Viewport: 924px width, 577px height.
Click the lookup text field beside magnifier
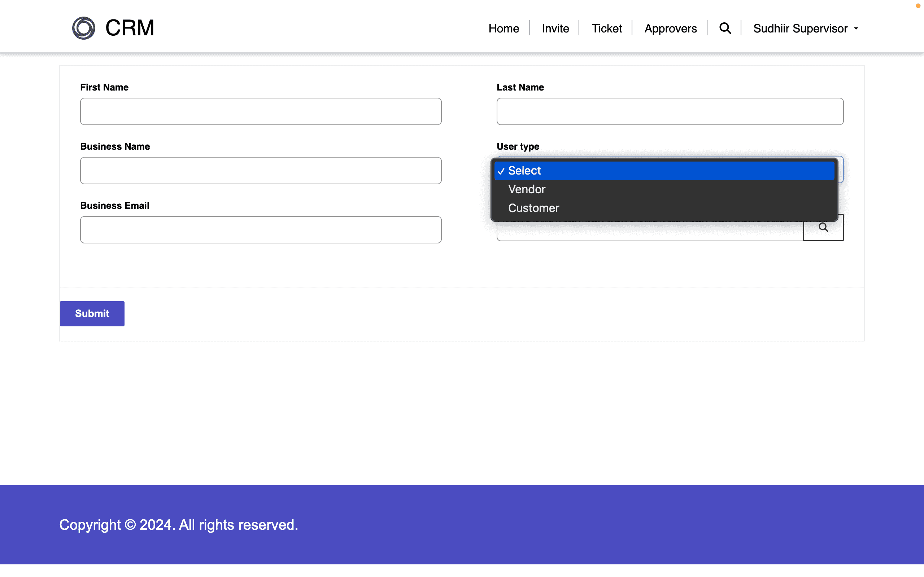pyautogui.click(x=649, y=232)
